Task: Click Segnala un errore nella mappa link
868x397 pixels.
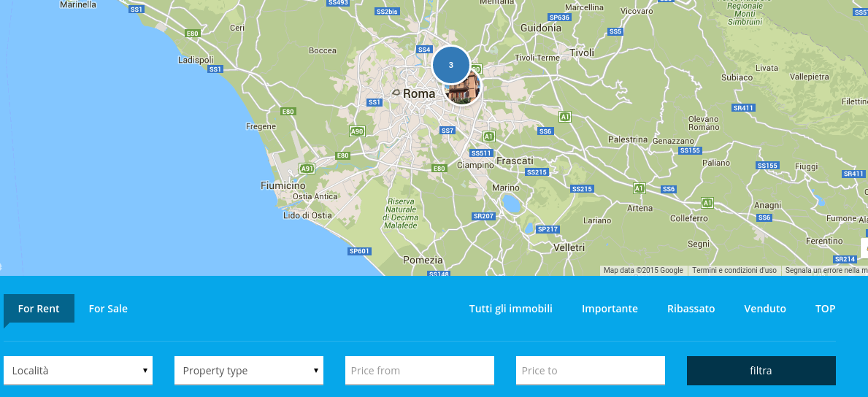Action: (826, 270)
